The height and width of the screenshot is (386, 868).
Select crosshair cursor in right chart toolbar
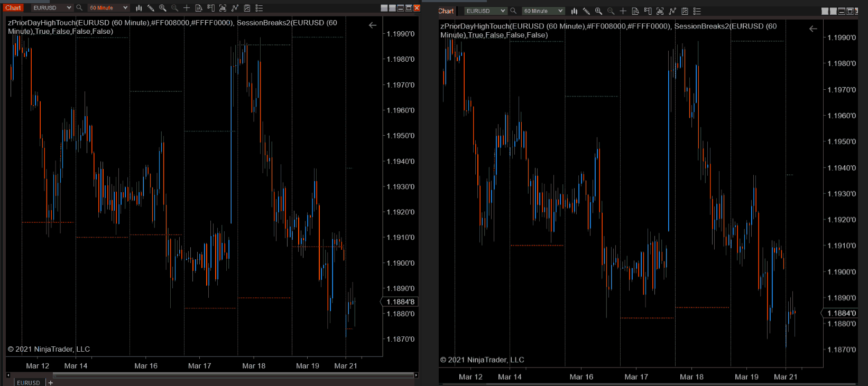pos(623,11)
